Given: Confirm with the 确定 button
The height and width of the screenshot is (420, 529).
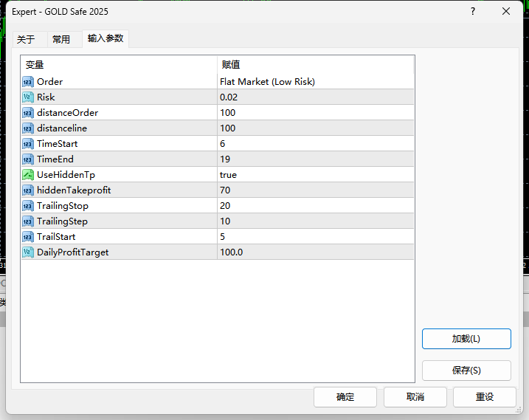Looking at the screenshot, I should click(x=345, y=397).
